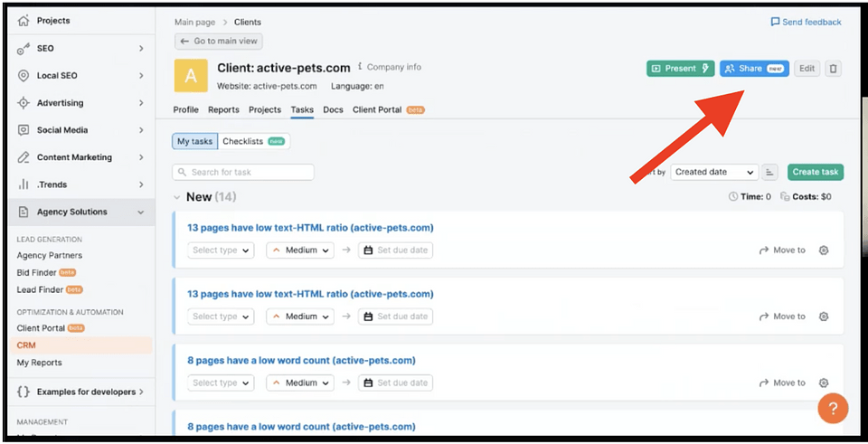
Task: Click the Social Media sidebar icon
Action: (24, 130)
